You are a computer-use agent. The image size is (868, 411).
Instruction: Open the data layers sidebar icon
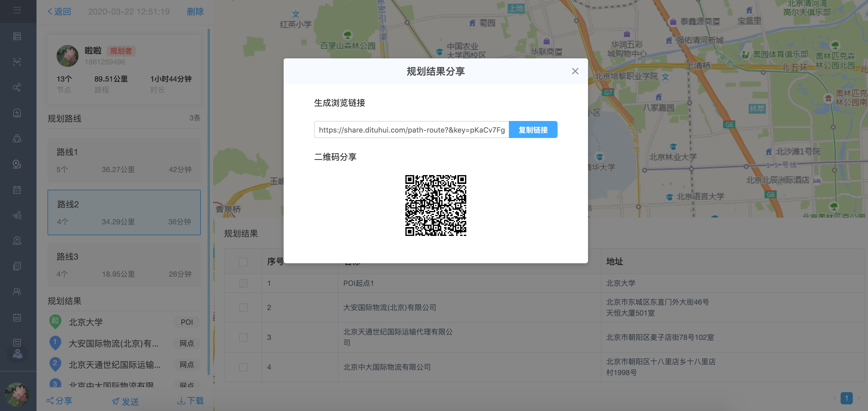[x=17, y=36]
